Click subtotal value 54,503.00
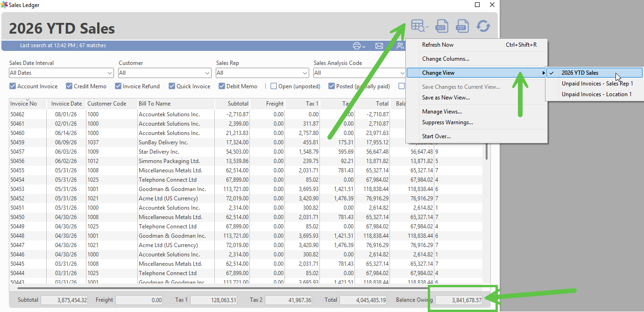This screenshot has height=312, width=644. point(233,152)
